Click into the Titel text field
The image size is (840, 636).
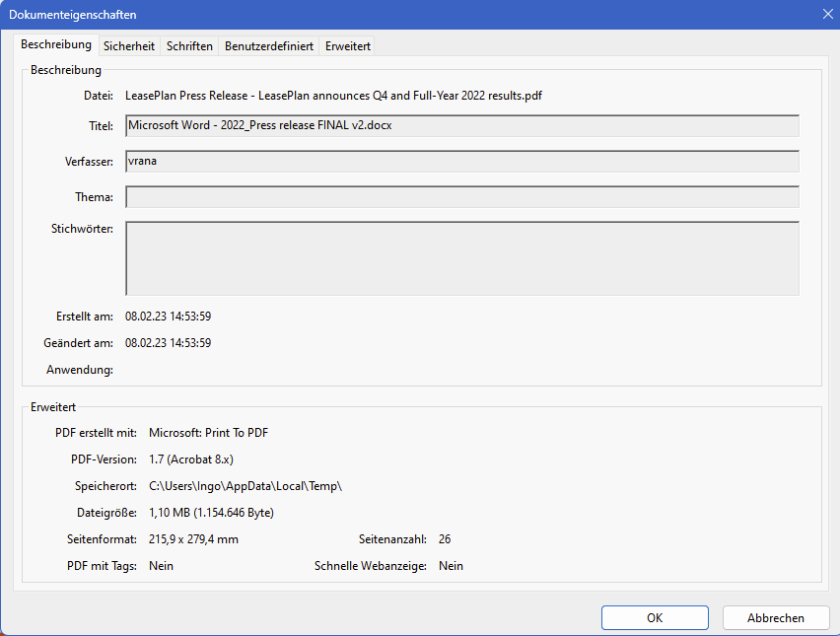(461, 126)
